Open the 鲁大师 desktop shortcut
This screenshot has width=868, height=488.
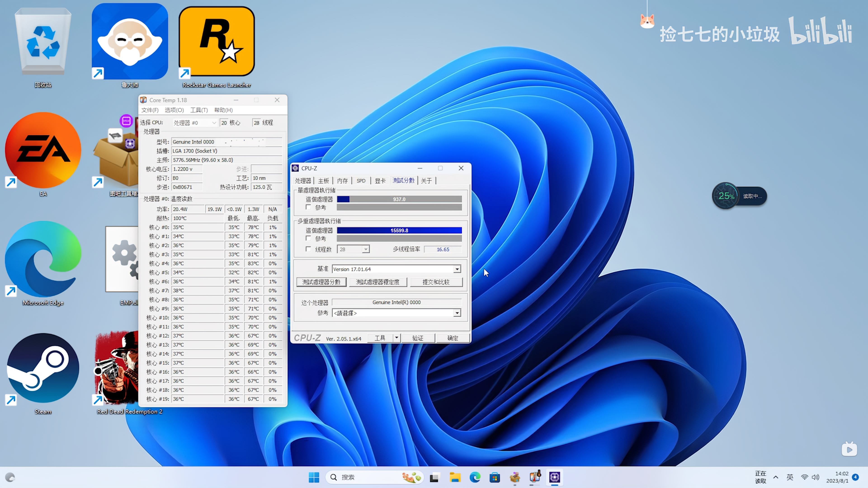coord(130,41)
